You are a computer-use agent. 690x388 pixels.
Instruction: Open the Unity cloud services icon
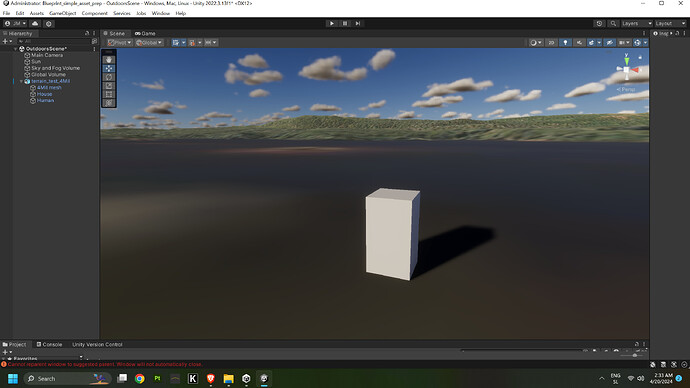(x=35, y=23)
